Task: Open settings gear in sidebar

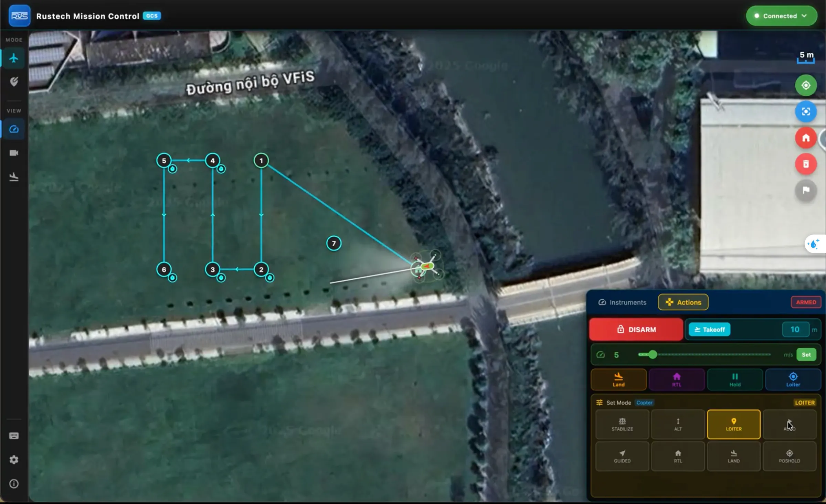Action: [x=14, y=460]
